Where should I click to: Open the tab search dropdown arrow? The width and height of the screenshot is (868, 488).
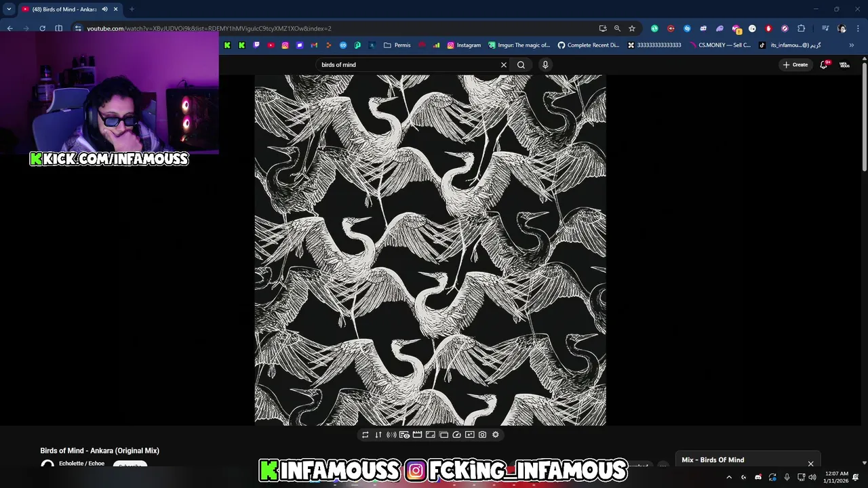[x=9, y=9]
